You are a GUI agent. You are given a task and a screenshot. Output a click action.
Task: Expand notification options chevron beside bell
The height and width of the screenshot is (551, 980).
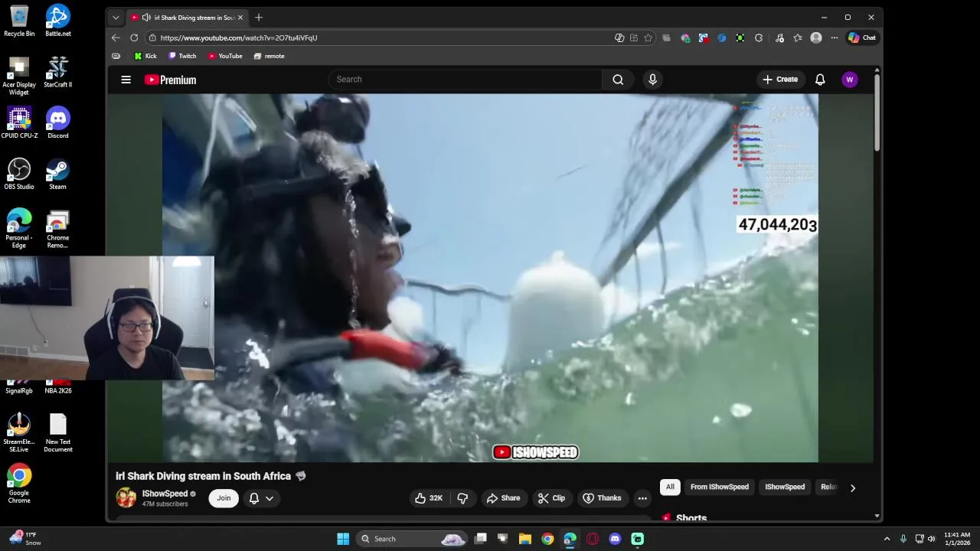269,498
